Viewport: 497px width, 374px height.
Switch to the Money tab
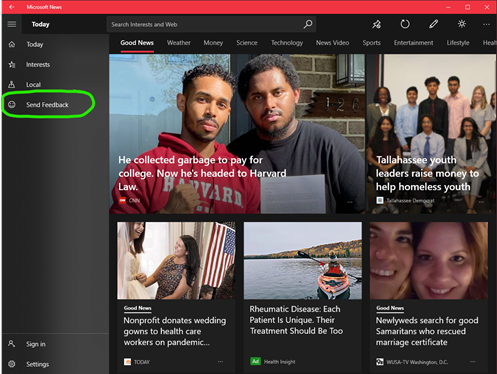coord(213,43)
